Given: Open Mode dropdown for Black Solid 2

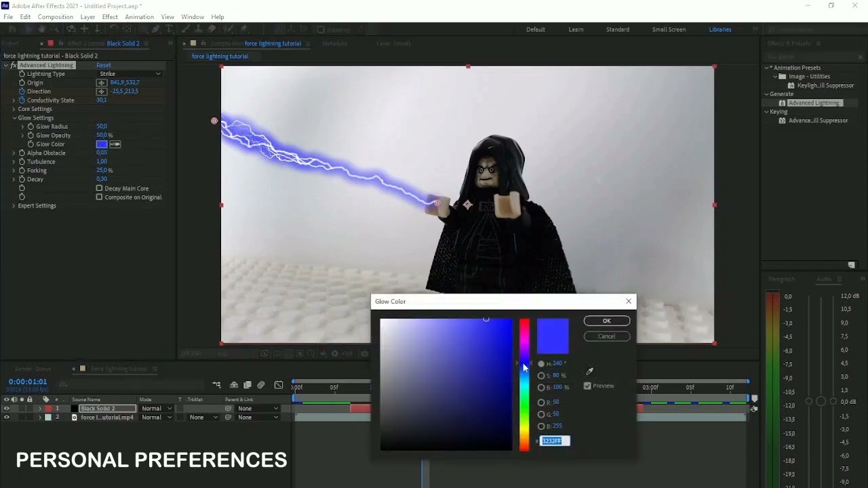Looking at the screenshot, I should [156, 409].
